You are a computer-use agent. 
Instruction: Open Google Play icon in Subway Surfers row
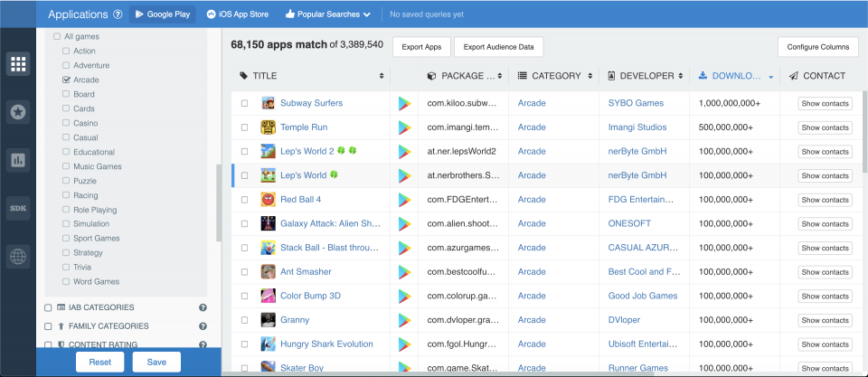coord(405,104)
